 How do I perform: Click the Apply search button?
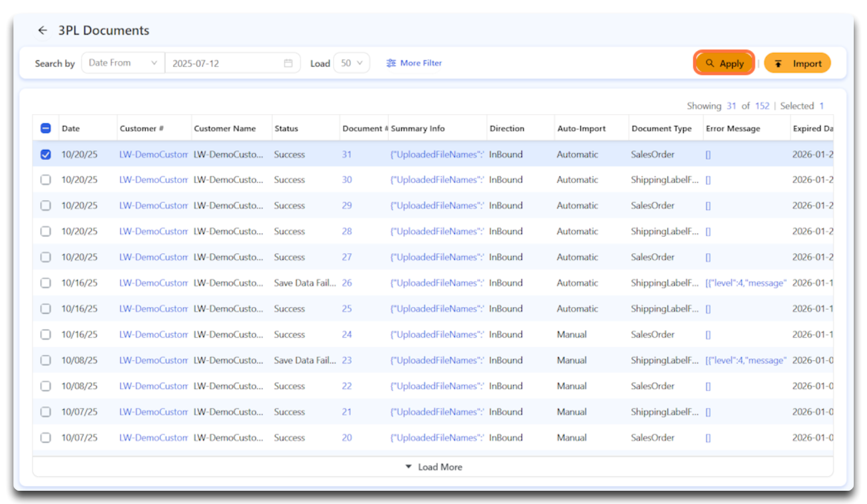(x=724, y=64)
